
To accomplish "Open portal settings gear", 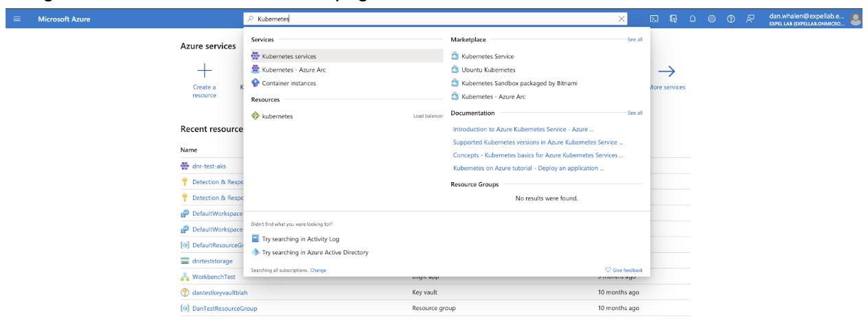I will tap(711, 19).
